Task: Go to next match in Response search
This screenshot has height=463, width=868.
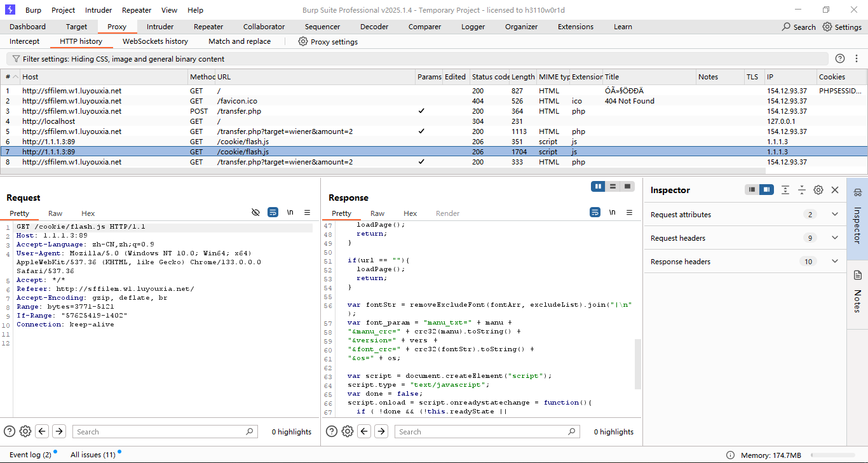Action: [381, 431]
